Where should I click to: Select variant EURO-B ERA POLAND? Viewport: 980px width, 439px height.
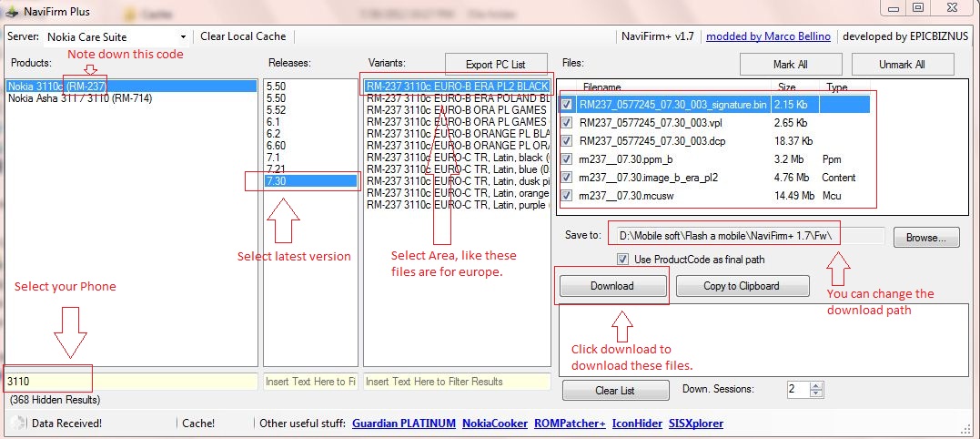pos(458,98)
